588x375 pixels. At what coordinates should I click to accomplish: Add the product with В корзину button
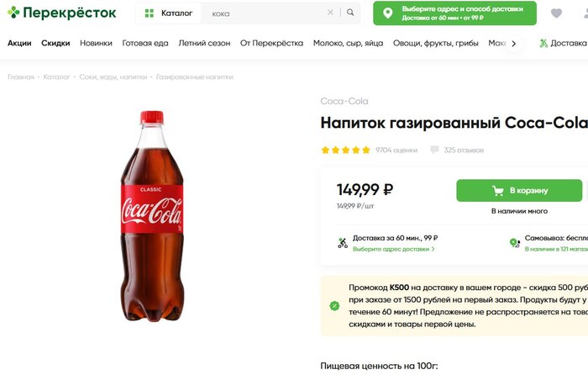(x=518, y=190)
